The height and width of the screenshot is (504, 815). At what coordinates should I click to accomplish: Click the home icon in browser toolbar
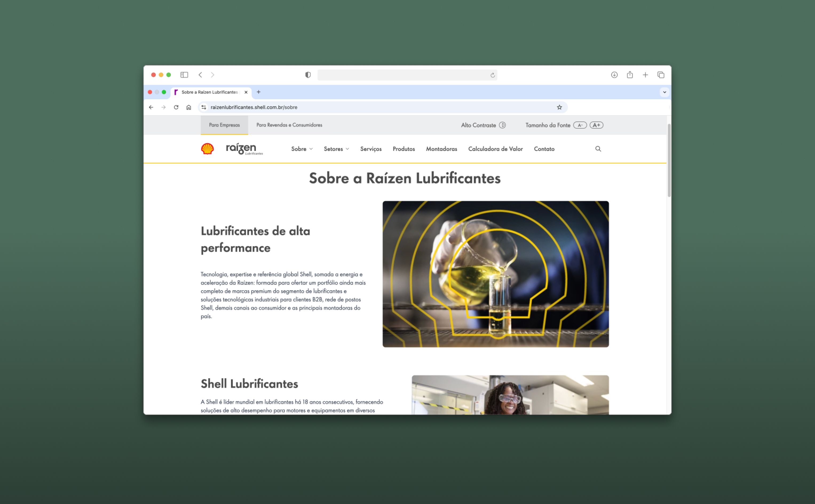[x=189, y=107]
